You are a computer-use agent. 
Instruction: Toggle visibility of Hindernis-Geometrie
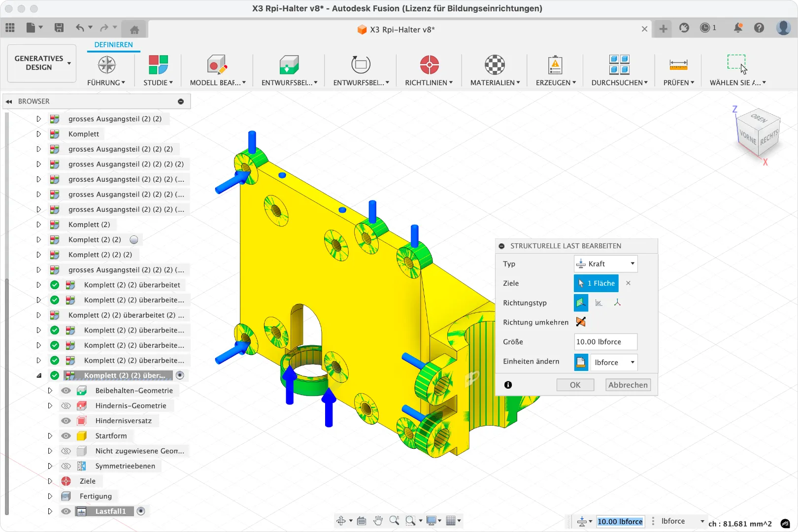click(66, 405)
